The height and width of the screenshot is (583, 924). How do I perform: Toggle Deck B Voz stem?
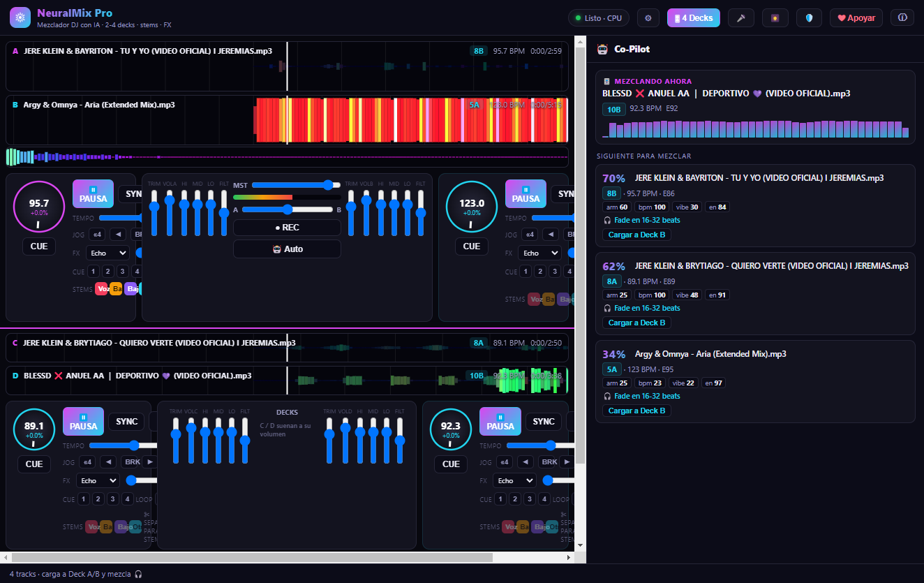pos(534,300)
